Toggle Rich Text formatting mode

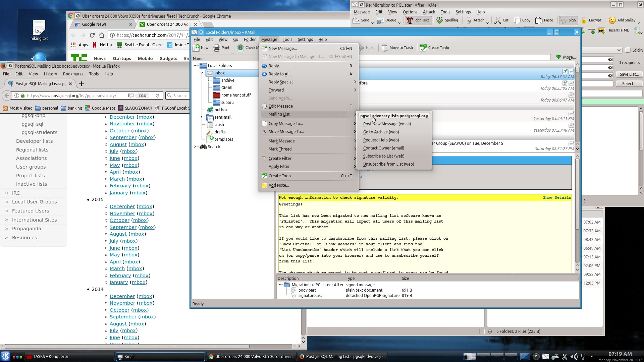click(x=418, y=20)
